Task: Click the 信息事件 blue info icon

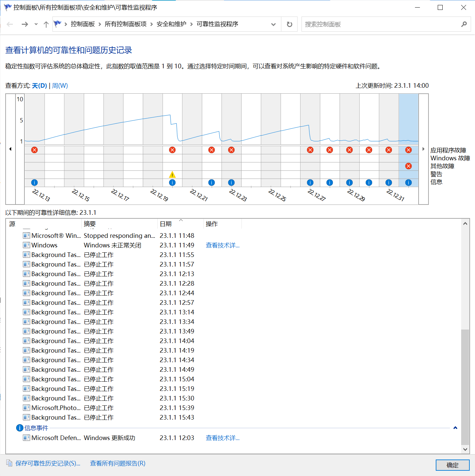Action: point(20,428)
